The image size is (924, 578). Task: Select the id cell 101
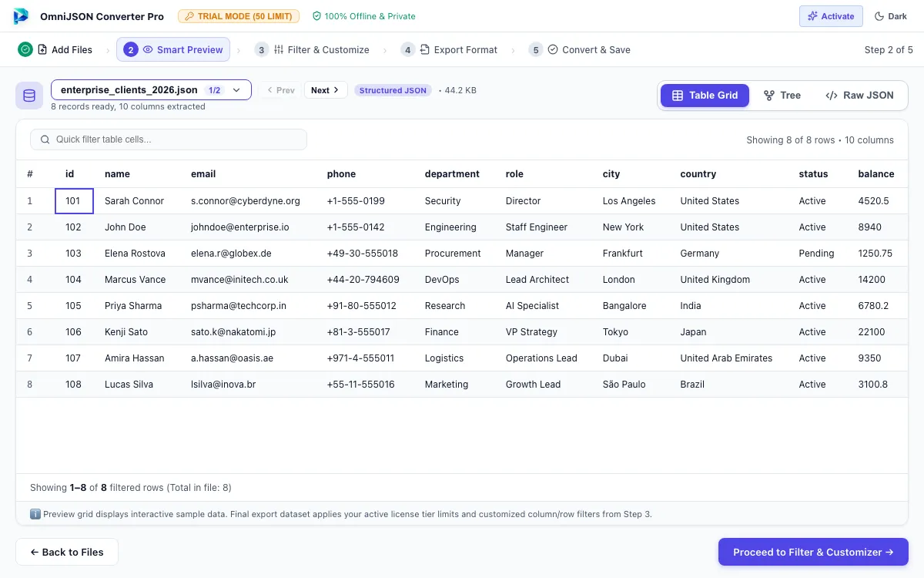click(x=74, y=201)
